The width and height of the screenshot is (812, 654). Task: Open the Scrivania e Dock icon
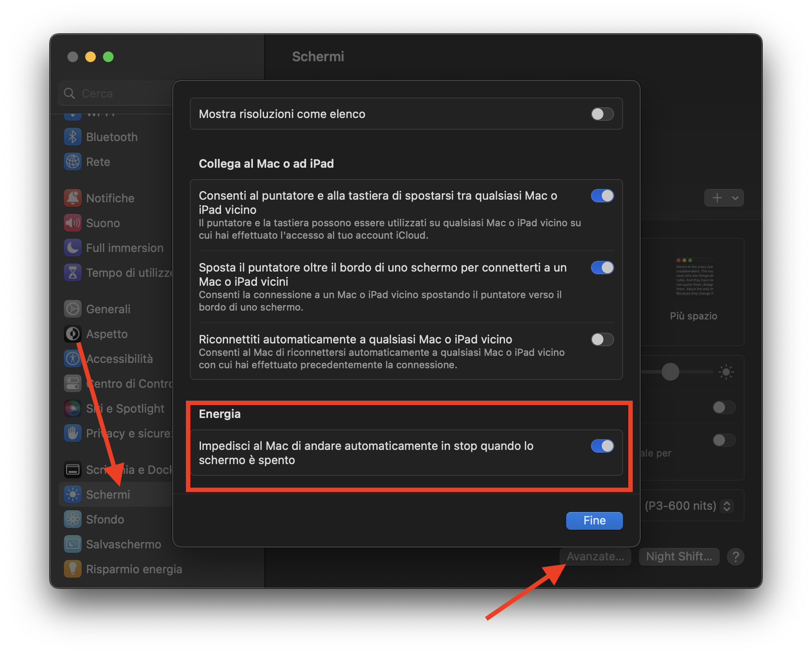[x=73, y=469]
